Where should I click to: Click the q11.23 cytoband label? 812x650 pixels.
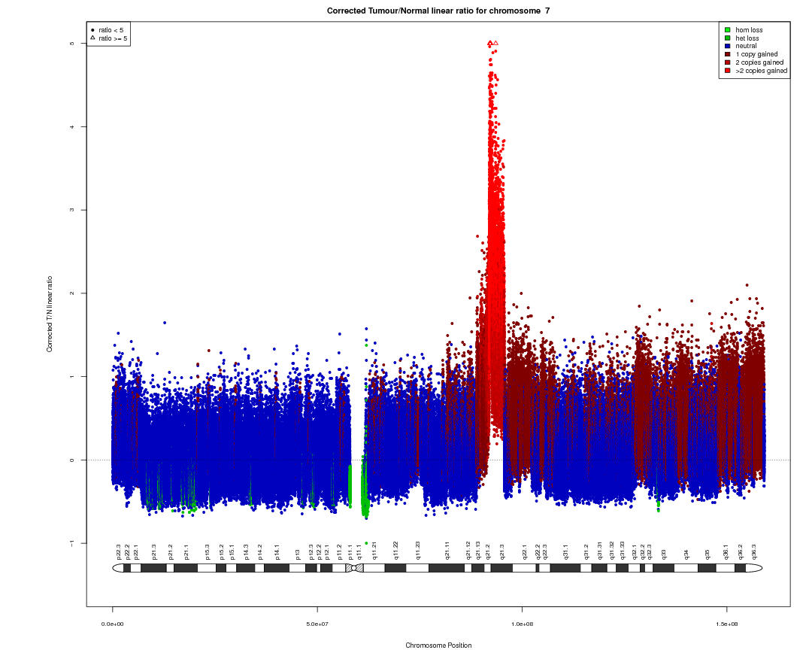click(417, 551)
